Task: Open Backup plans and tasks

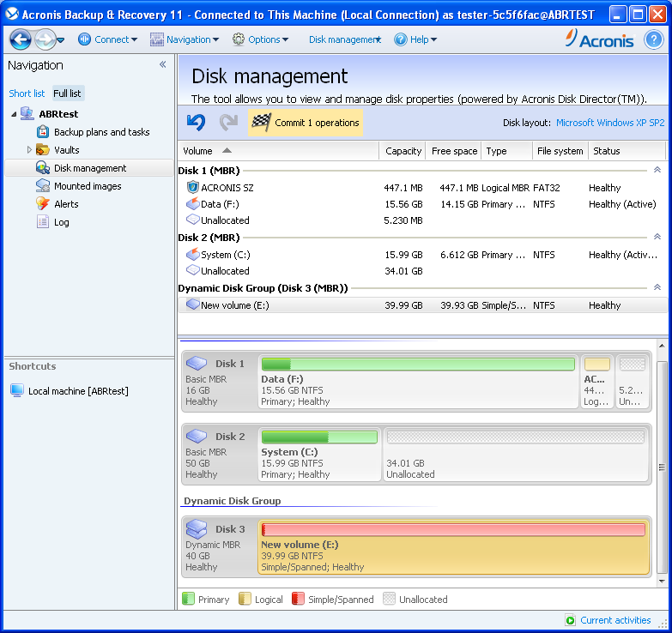Action: click(x=101, y=132)
